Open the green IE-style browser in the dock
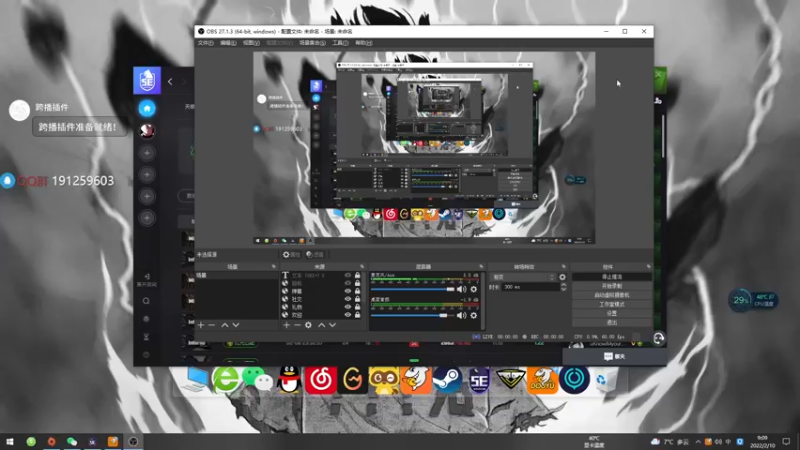Screen dimensions: 800x450 (x=226, y=380)
